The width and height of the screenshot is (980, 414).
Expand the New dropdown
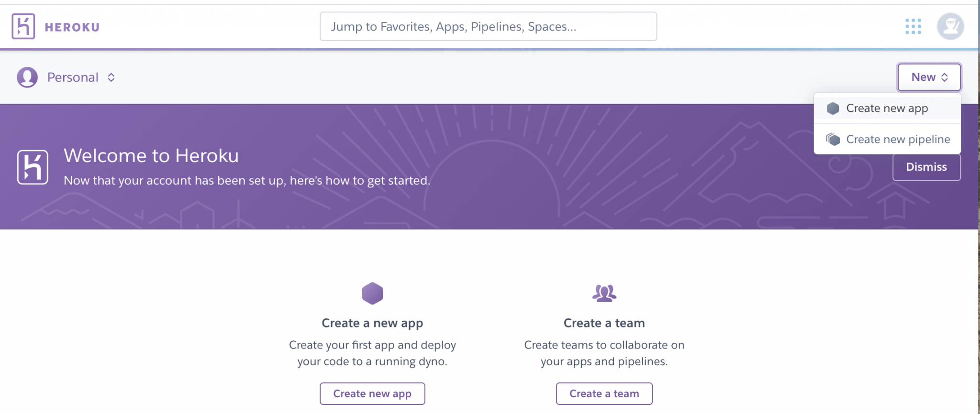[x=928, y=76]
